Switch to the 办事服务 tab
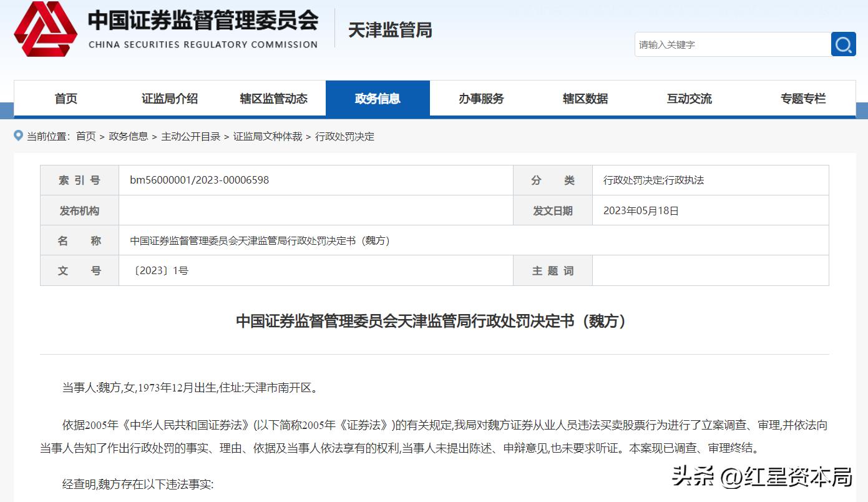Viewport: 868px width, 502px height. (481, 98)
